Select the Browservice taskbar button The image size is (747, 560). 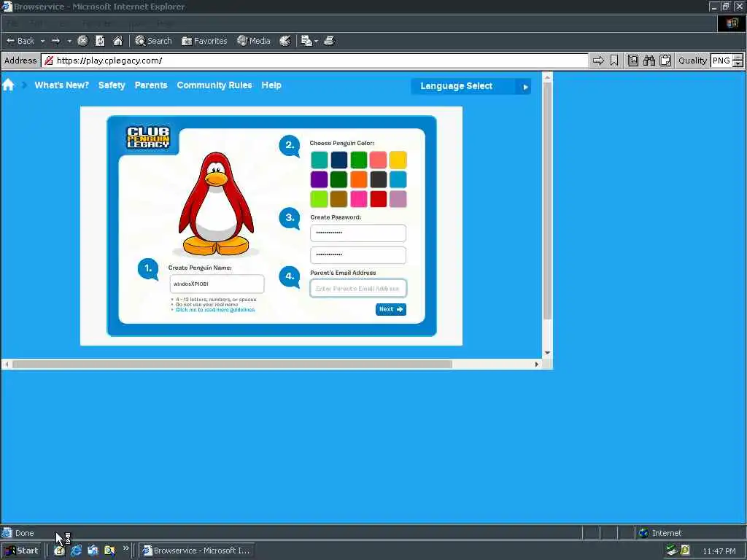197,551
